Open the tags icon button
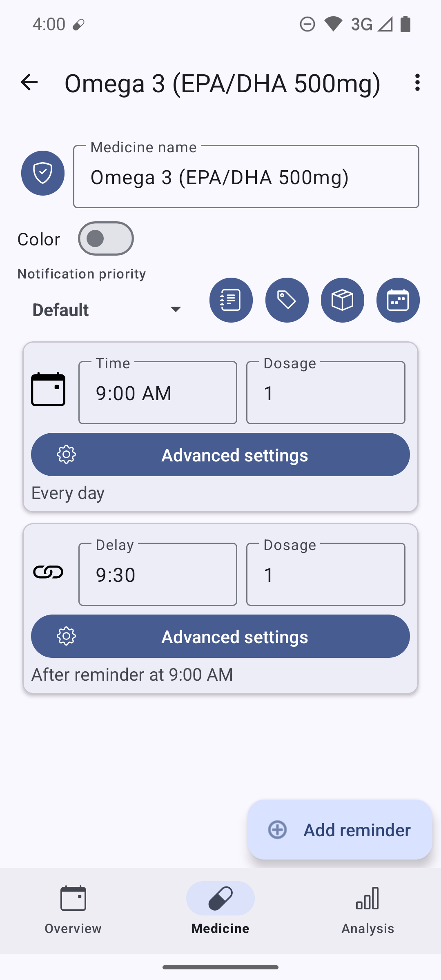The height and width of the screenshot is (980, 441). (x=287, y=300)
